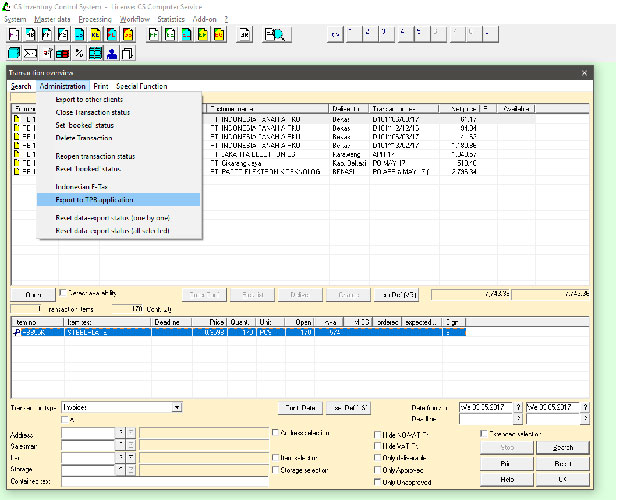
Task: Click the Date from input field
Action: [x=484, y=408]
